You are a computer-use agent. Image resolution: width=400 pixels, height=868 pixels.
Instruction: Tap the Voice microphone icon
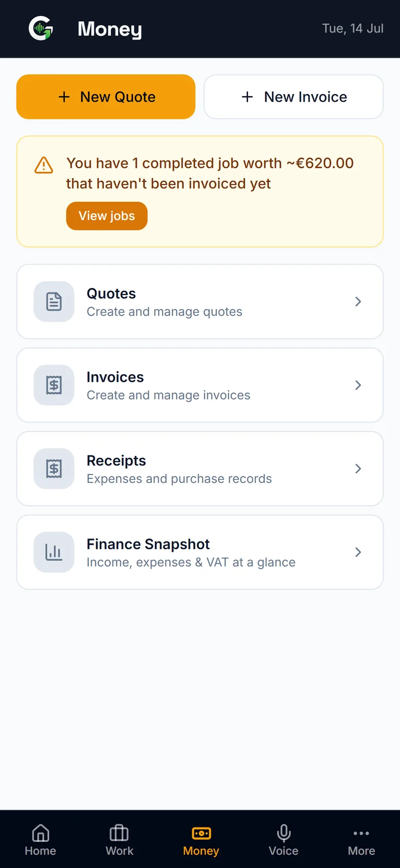click(284, 833)
